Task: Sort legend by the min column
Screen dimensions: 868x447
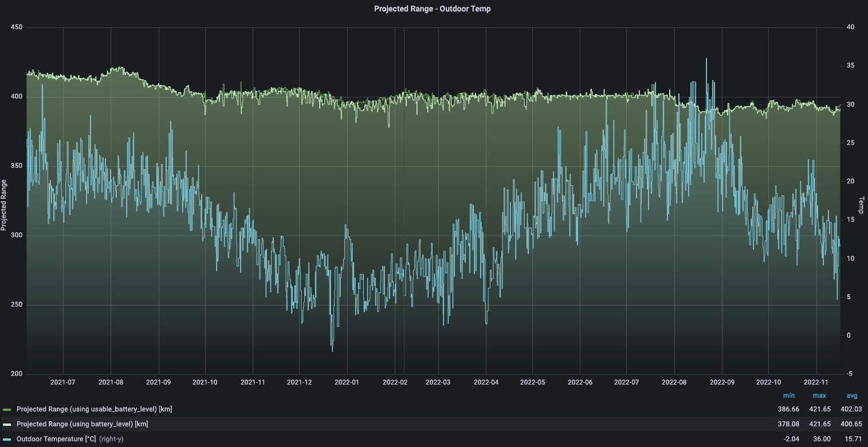Action: pos(789,396)
